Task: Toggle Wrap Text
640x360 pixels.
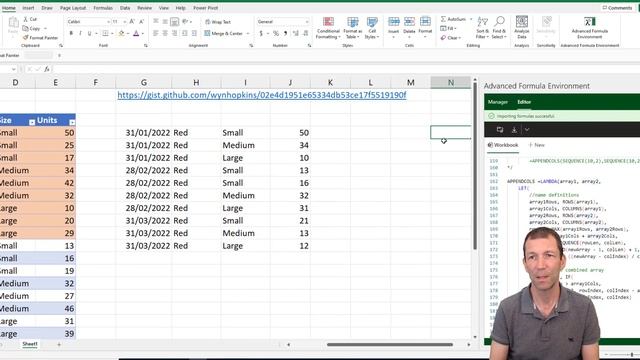Action: (218, 22)
